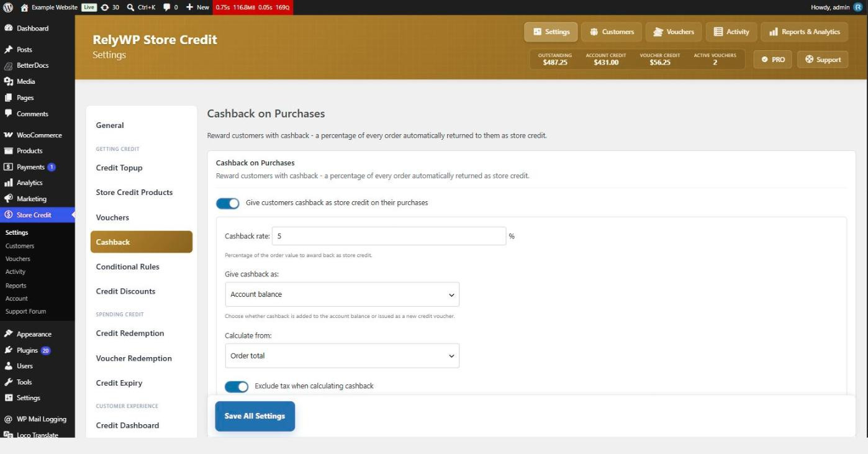
Task: Open the Give cashback as dropdown
Action: (342, 294)
